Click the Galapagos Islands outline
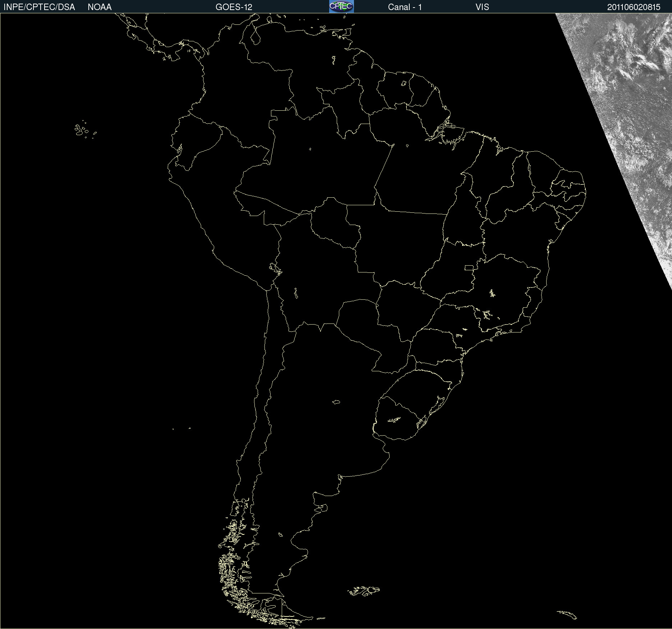672x629 pixels. 85,130
